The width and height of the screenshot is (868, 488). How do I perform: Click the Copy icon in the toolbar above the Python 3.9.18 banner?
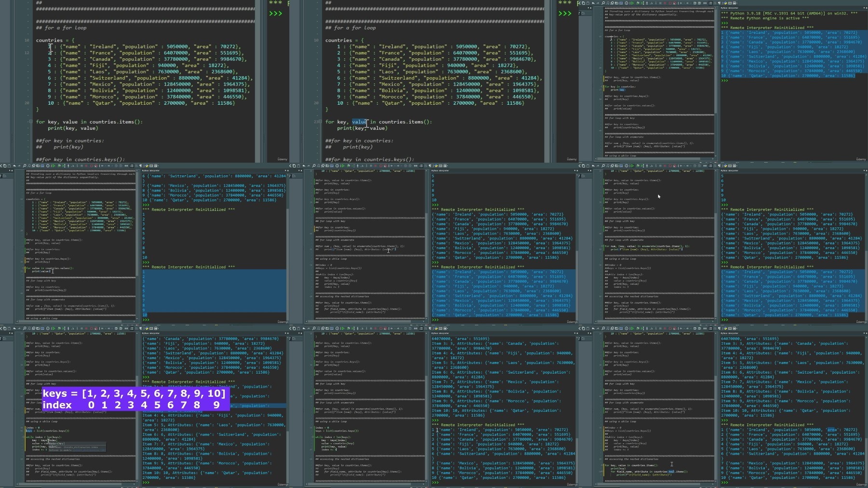coord(583,3)
